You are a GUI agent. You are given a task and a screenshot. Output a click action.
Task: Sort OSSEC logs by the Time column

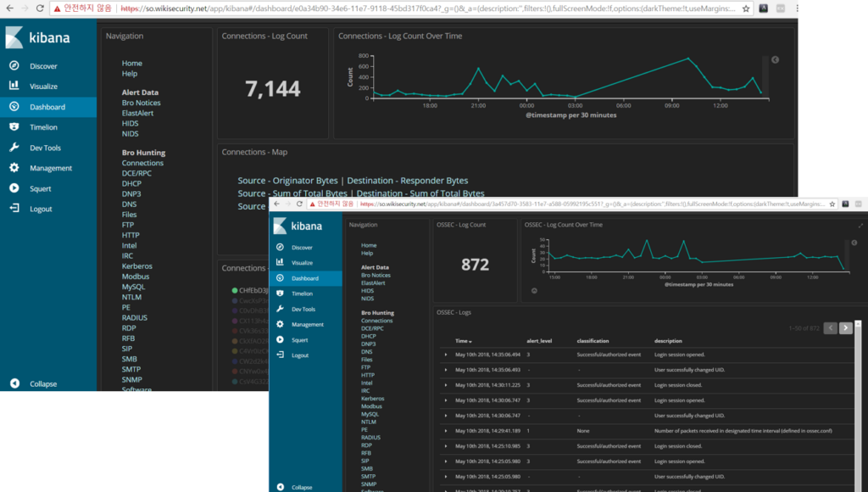[464, 340]
